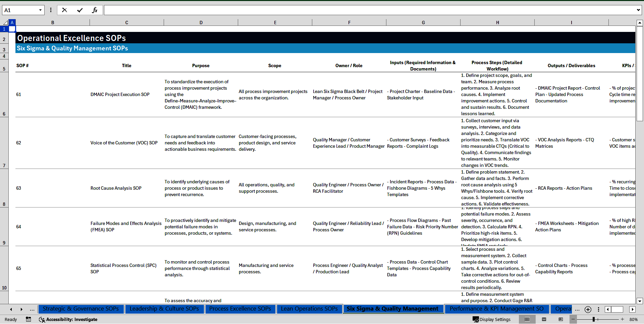The height and width of the screenshot is (324, 644).
Task: Open Accessibility: Investigate checker
Action: (68, 319)
